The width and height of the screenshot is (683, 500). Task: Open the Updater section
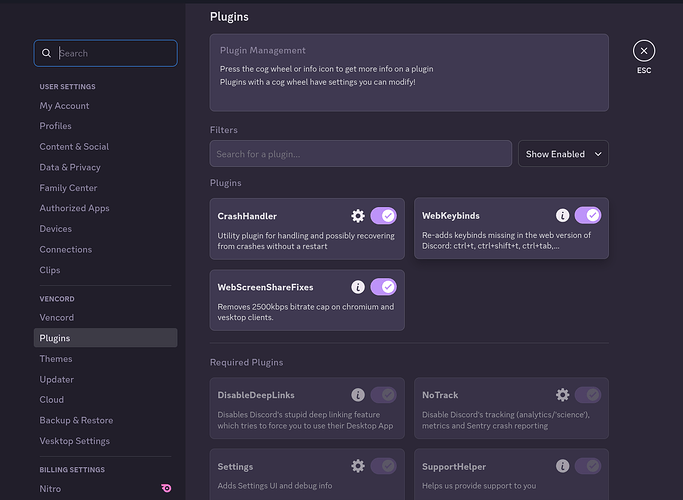pyautogui.click(x=57, y=379)
